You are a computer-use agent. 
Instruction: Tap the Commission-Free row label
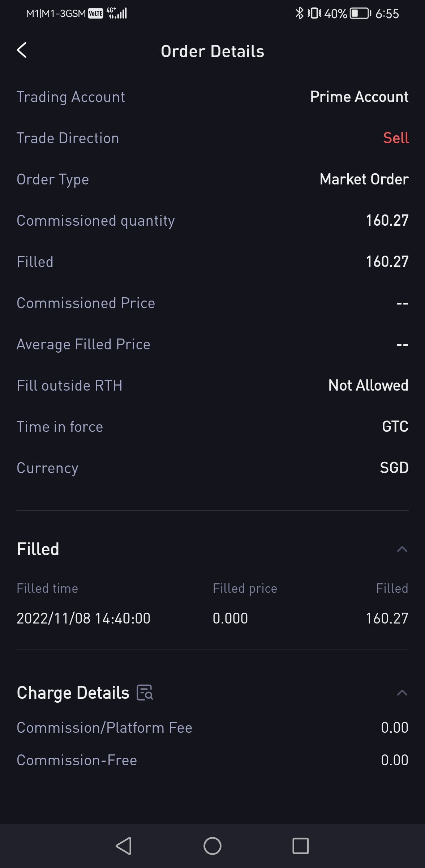[77, 760]
